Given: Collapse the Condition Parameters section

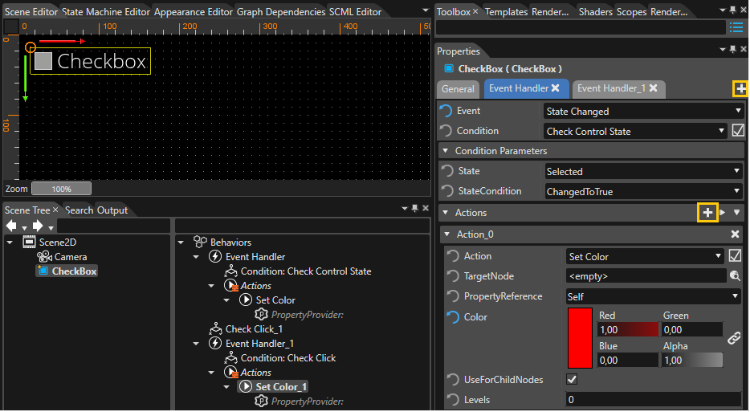Looking at the screenshot, I should pyautogui.click(x=445, y=151).
